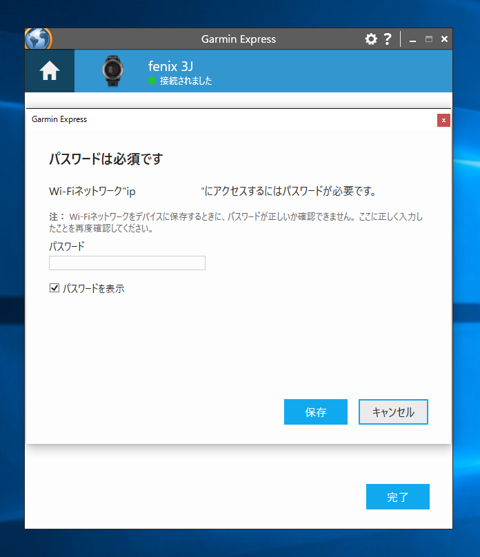The image size is (480, 557).
Task: Click the Garmin Express title bar text
Action: [238, 39]
